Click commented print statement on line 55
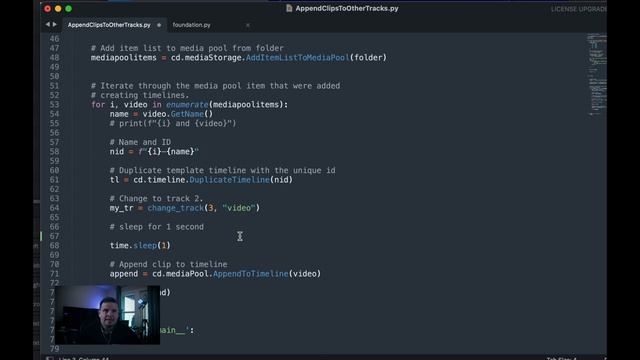Screen dimensions: 640x360 173,123
